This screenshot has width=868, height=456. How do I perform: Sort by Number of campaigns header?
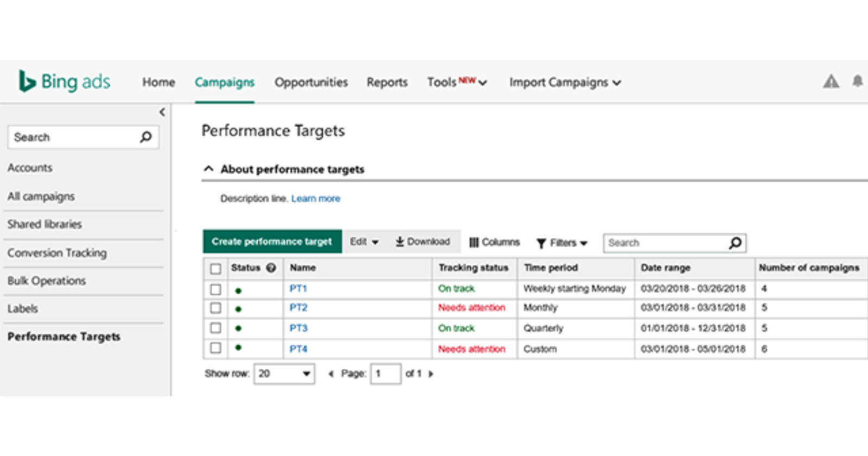tap(809, 268)
